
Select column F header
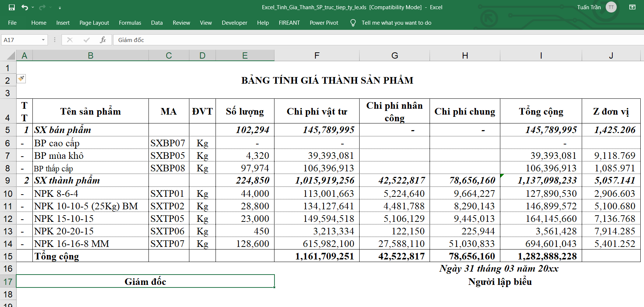pyautogui.click(x=316, y=56)
